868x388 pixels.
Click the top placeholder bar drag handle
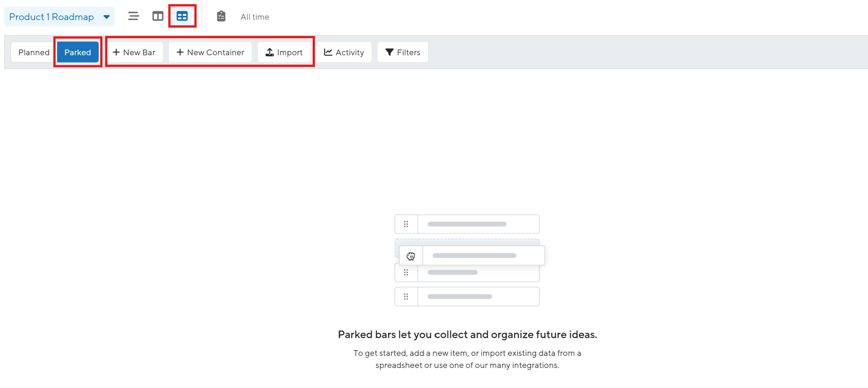[406, 224]
